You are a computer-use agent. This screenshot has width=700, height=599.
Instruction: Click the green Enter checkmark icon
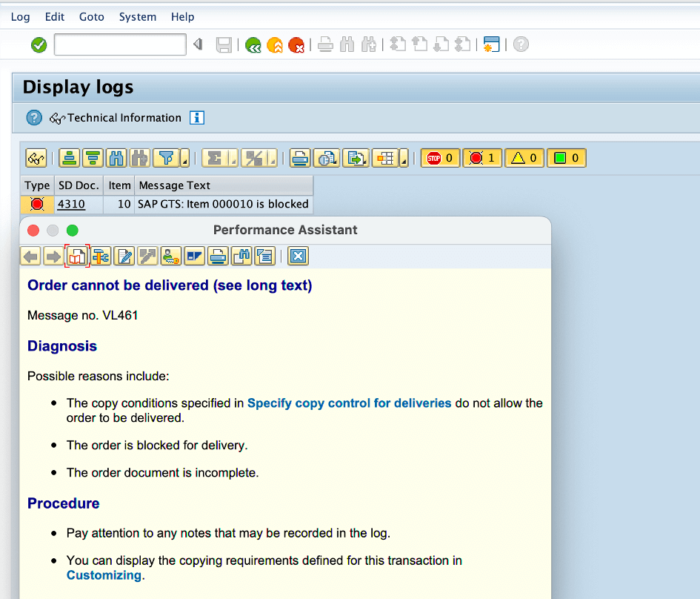(x=39, y=44)
